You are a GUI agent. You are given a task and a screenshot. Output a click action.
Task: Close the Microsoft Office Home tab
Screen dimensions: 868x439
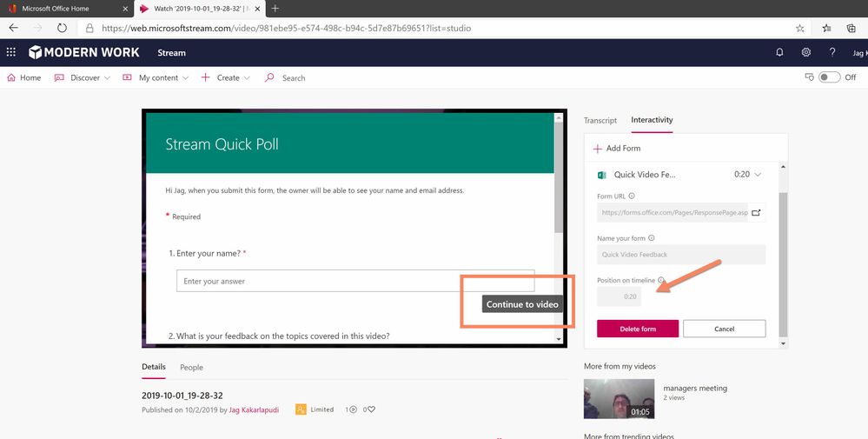pos(125,9)
